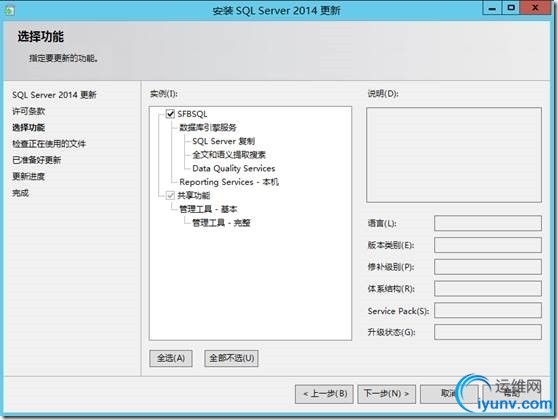The height and width of the screenshot is (420, 558).
Task: Select the 数据库引擎服务 tree item
Action: point(208,127)
